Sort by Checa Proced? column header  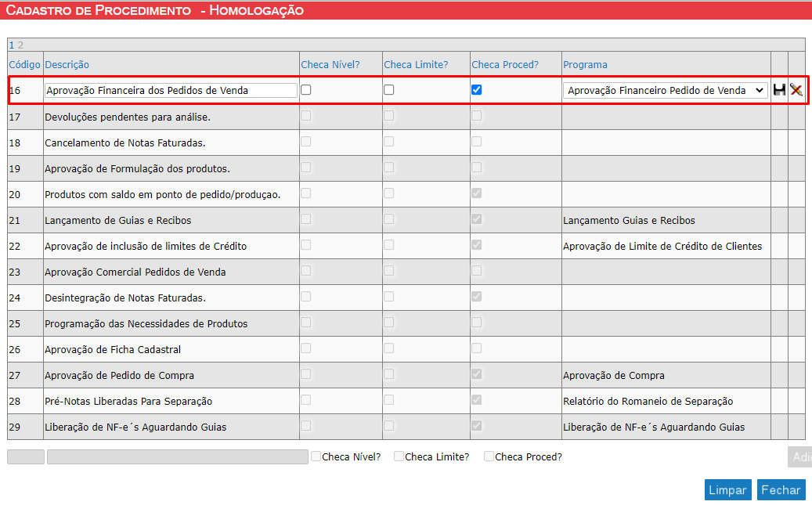coord(505,65)
